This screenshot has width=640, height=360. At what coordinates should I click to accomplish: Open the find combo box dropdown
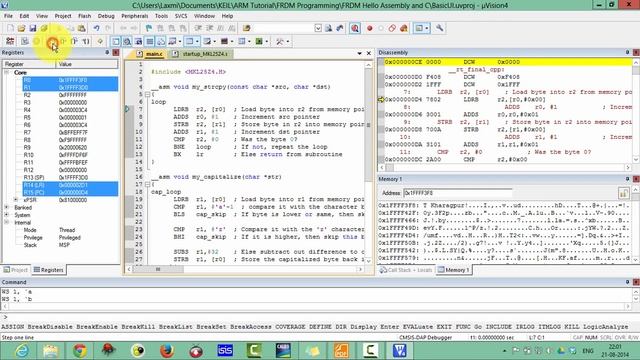tap(318, 28)
